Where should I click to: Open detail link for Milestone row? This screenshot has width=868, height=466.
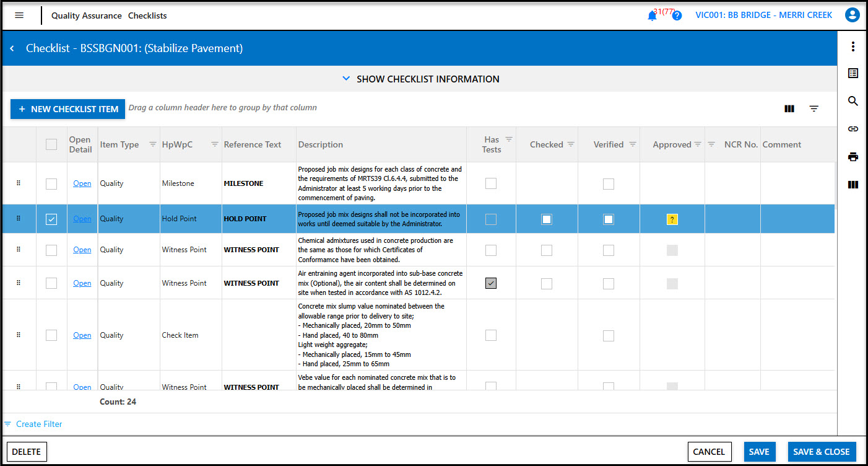[x=82, y=183]
